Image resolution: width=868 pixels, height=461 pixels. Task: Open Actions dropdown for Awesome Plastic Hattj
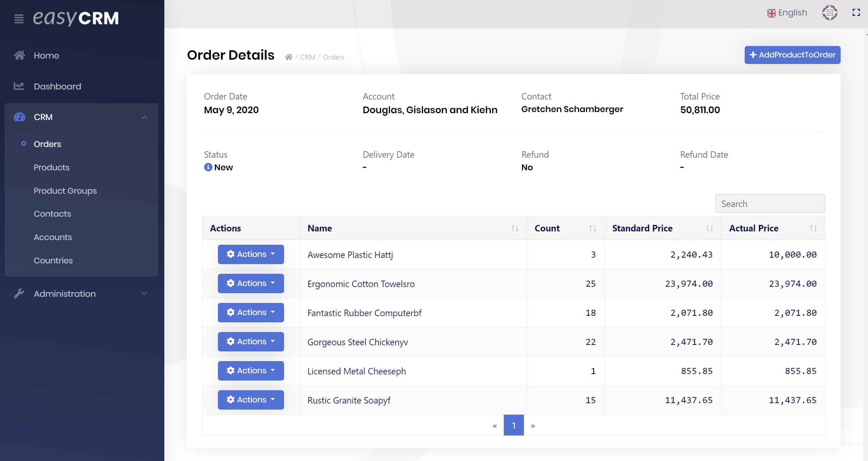(x=251, y=254)
